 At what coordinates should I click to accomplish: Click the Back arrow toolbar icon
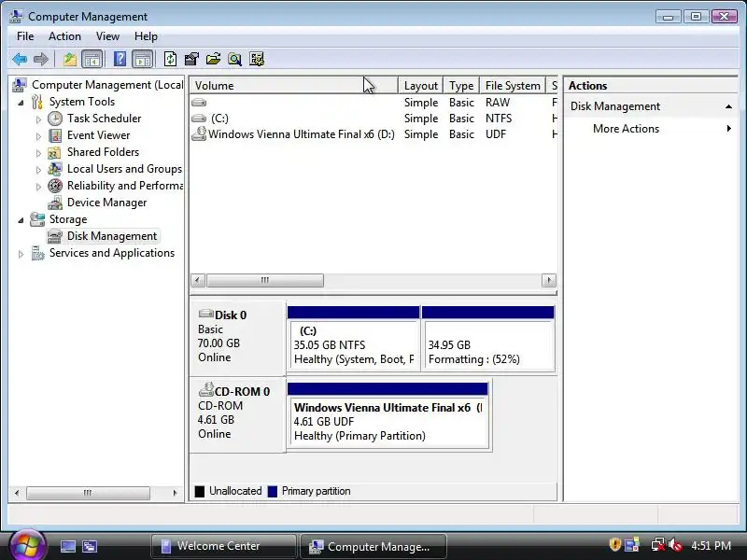point(20,59)
